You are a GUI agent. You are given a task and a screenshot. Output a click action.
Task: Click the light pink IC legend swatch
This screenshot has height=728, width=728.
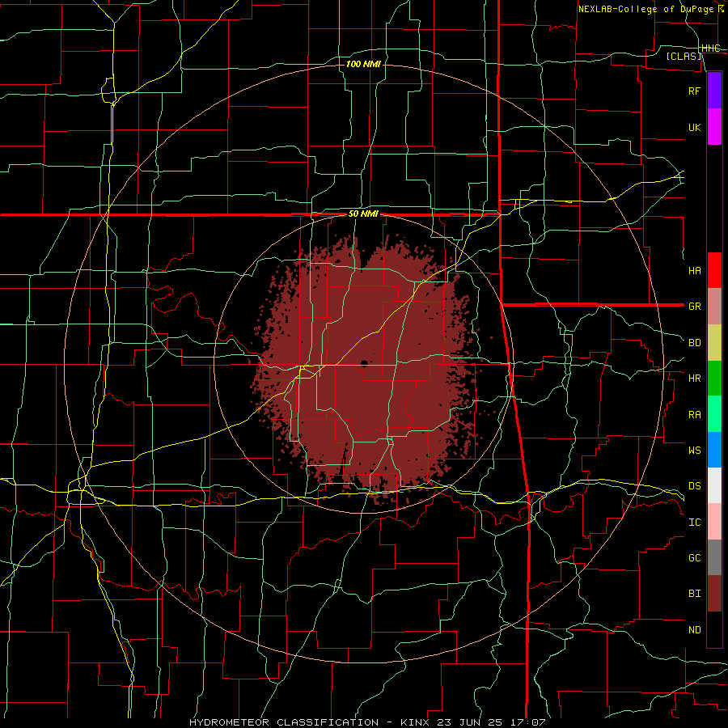(714, 522)
